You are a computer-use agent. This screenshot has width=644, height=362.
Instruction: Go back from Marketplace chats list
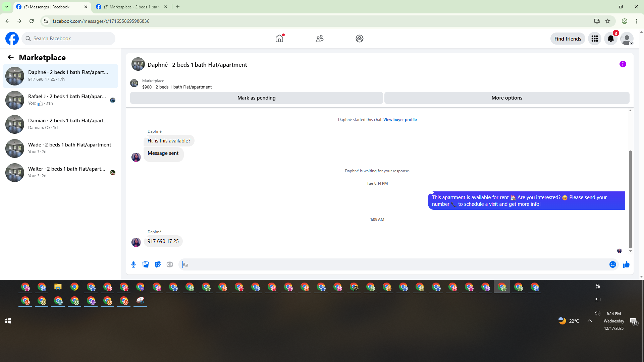point(11,58)
